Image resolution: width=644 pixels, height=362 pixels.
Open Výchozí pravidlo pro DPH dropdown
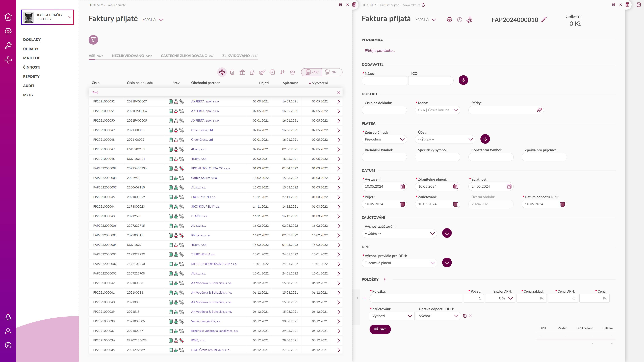399,263
